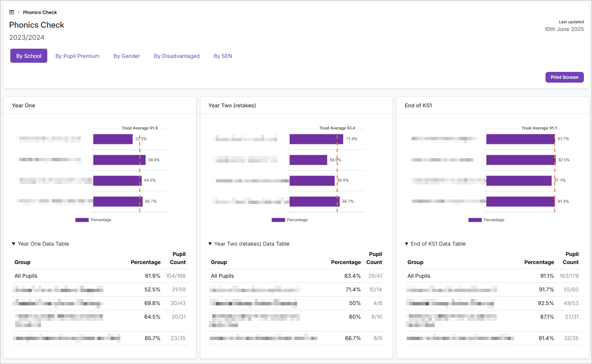Toggle Percentage legend in Year One chart
Image resolution: width=592 pixels, height=364 pixels.
93,220
